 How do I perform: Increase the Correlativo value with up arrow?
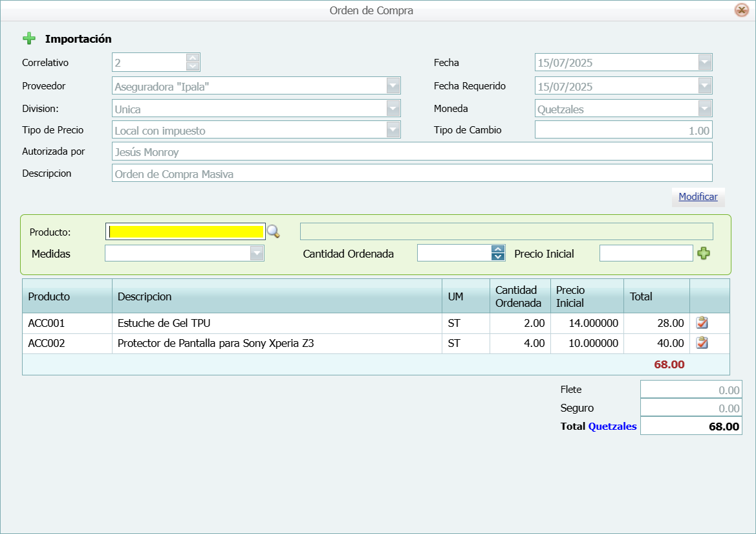coord(193,58)
